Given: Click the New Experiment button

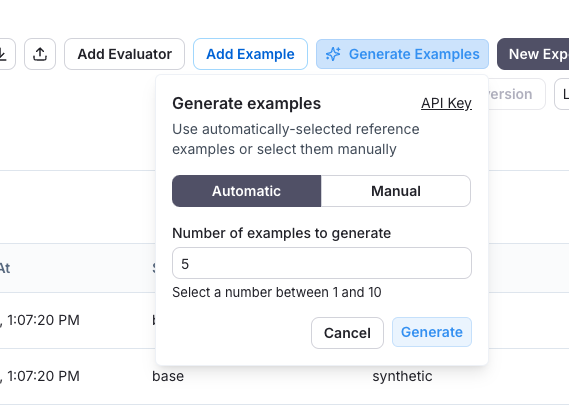Looking at the screenshot, I should click(x=533, y=54).
